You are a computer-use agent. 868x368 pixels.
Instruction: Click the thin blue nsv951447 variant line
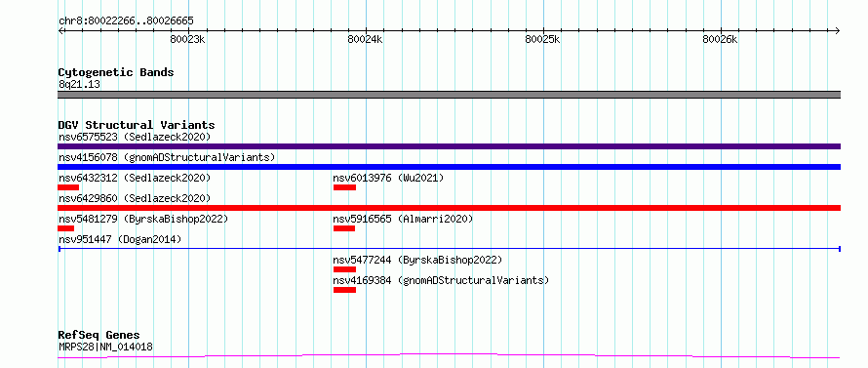tap(449, 249)
